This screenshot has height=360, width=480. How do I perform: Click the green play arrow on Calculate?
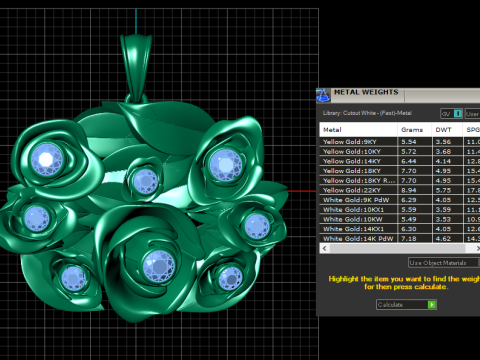coord(432,305)
